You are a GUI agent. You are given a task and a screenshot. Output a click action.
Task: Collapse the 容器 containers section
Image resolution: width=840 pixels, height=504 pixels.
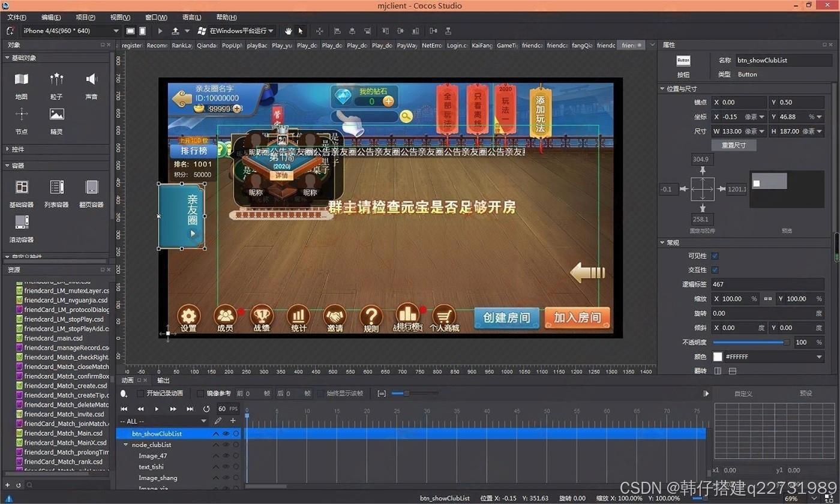coord(7,166)
